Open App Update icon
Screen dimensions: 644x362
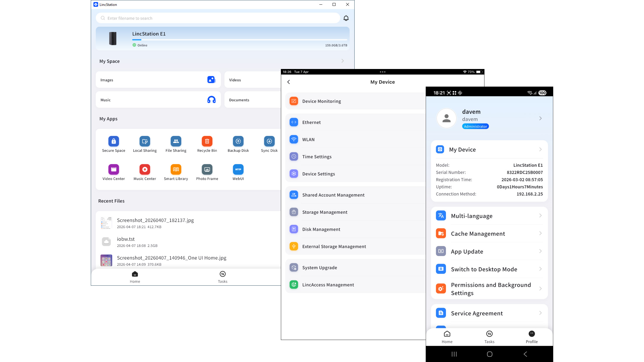pyautogui.click(x=441, y=251)
